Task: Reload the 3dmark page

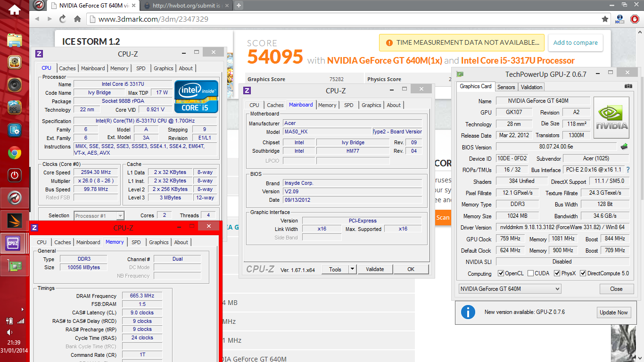Action: point(63,19)
